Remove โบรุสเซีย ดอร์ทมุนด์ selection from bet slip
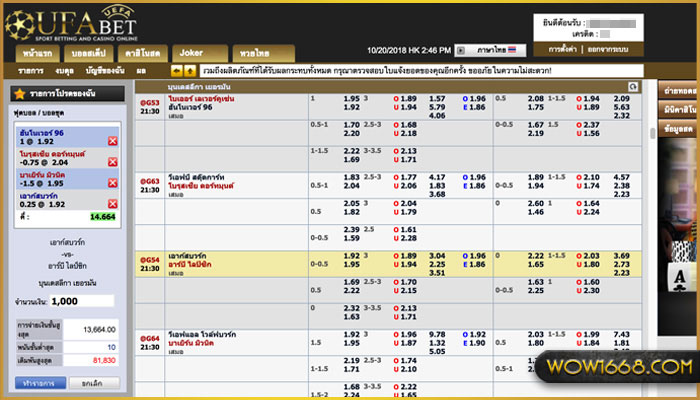Image resolution: width=700 pixels, height=400 pixels. pos(112,160)
